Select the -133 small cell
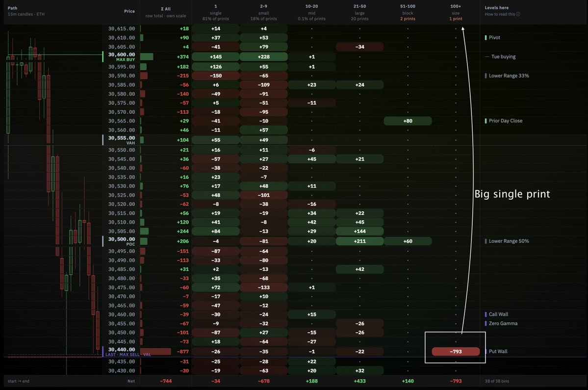The height and width of the screenshot is (390, 588). pyautogui.click(x=264, y=287)
